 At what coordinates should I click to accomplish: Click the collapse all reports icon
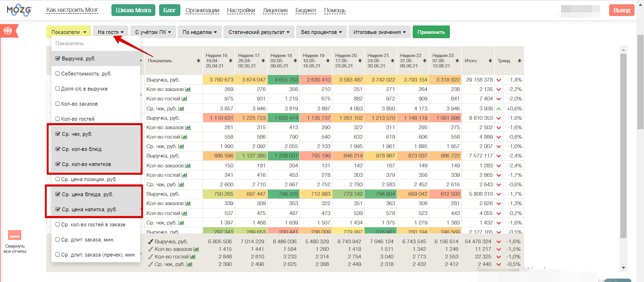[x=14, y=235]
